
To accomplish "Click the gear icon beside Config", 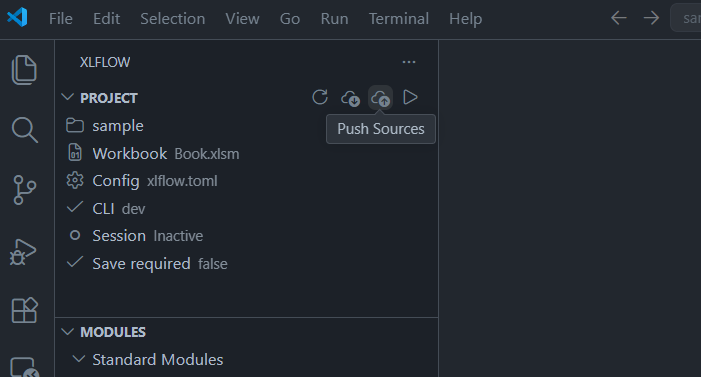I will coord(75,180).
